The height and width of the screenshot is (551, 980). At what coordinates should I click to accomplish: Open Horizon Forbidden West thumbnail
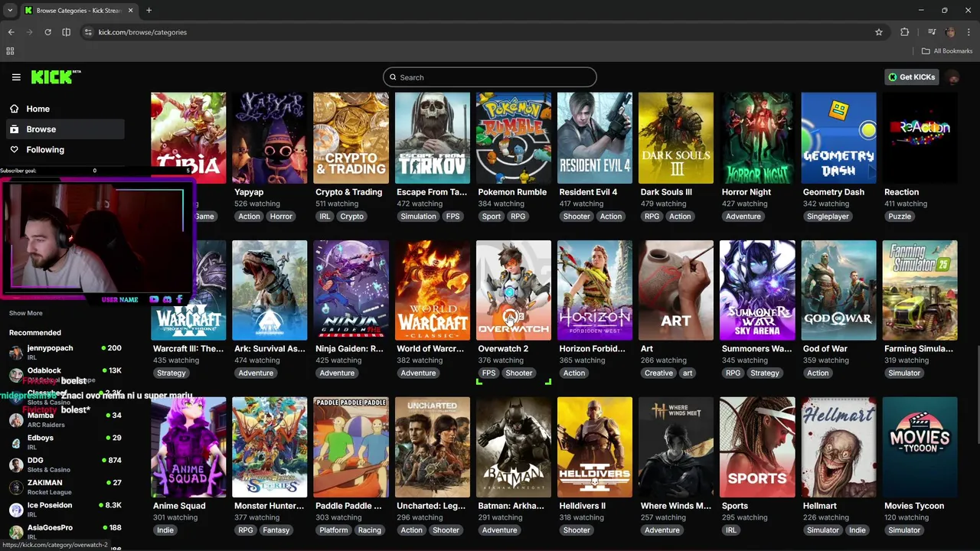tap(595, 290)
